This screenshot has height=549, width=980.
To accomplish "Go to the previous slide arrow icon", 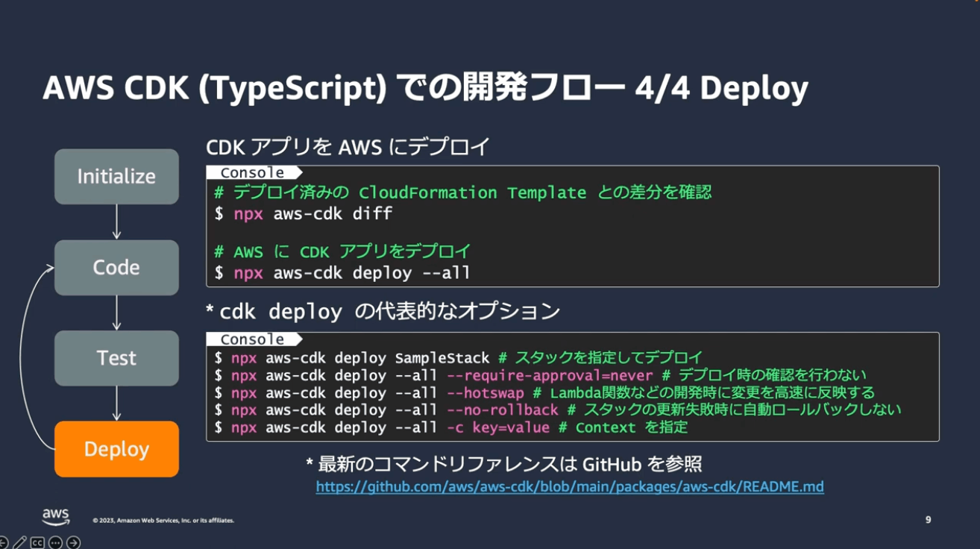I will (x=2, y=543).
